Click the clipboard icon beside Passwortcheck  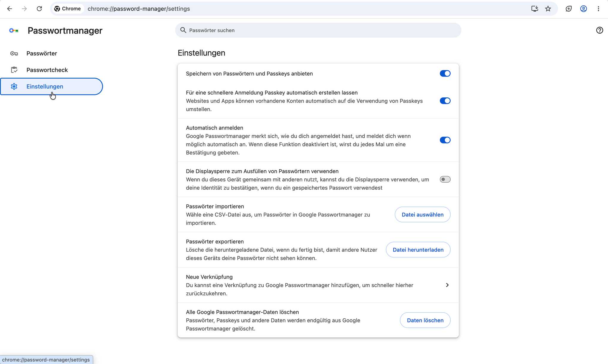pyautogui.click(x=14, y=70)
